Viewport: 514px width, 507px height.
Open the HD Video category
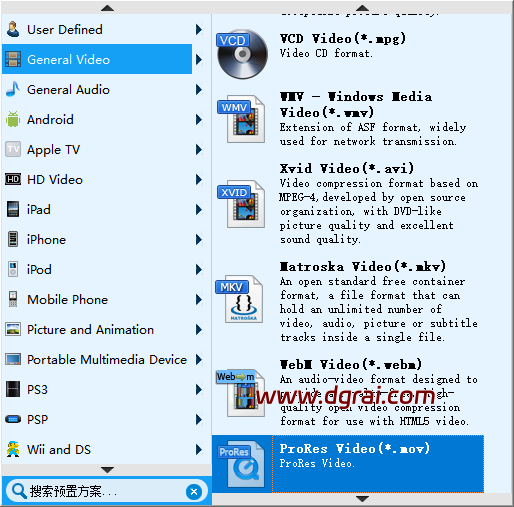tap(97, 179)
